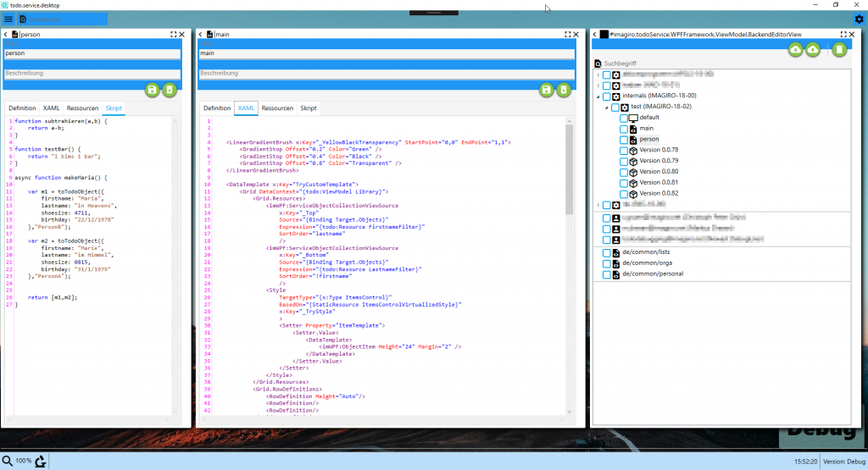This screenshot has width=868, height=470.
Task: Focus the Suchbegriff search field
Action: tap(726, 64)
